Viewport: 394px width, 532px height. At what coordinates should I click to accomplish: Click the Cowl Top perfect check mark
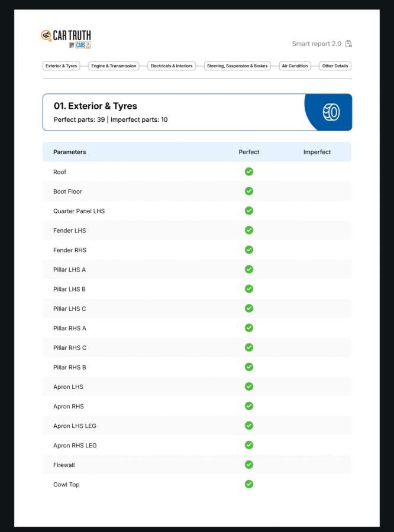(x=249, y=484)
